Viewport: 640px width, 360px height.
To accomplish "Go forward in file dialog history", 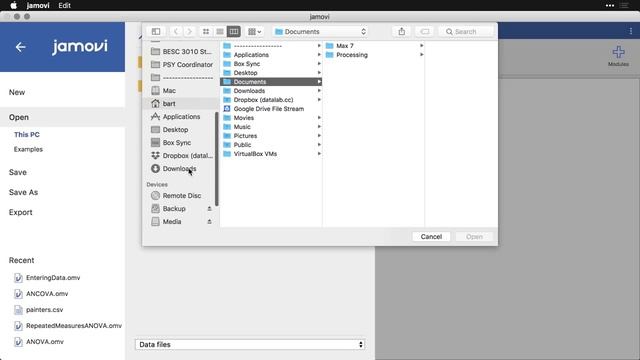I will pos(189,31).
